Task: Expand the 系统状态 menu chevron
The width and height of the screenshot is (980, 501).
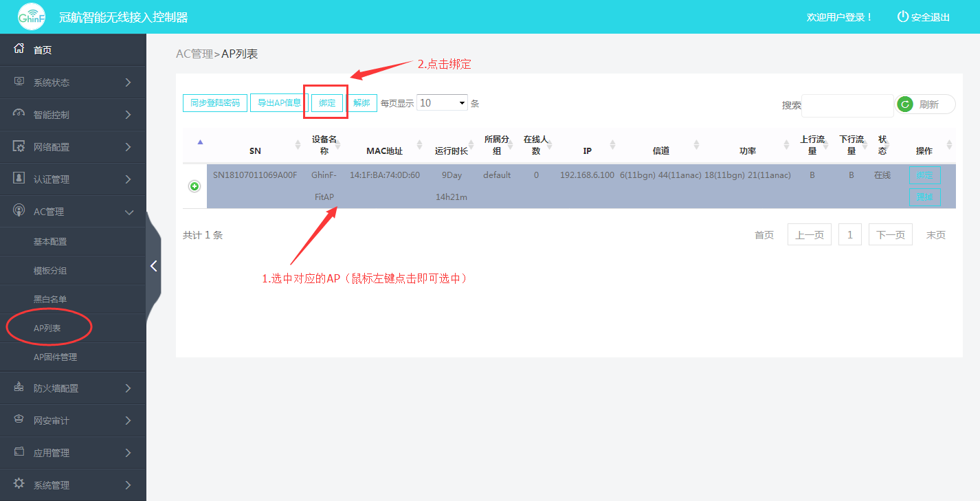Action: [129, 82]
